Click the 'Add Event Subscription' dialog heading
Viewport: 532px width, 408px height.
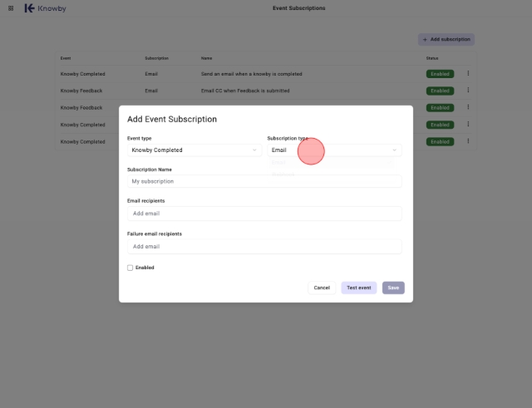172,120
